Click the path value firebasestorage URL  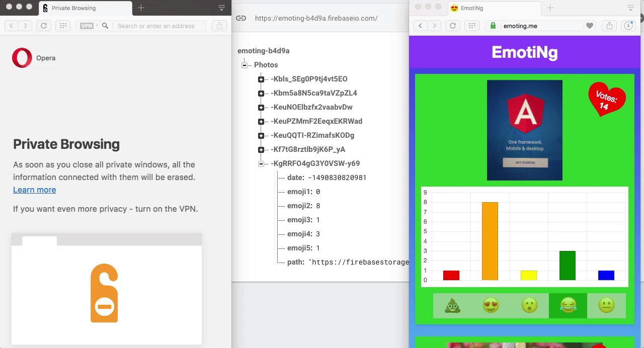pos(358,262)
